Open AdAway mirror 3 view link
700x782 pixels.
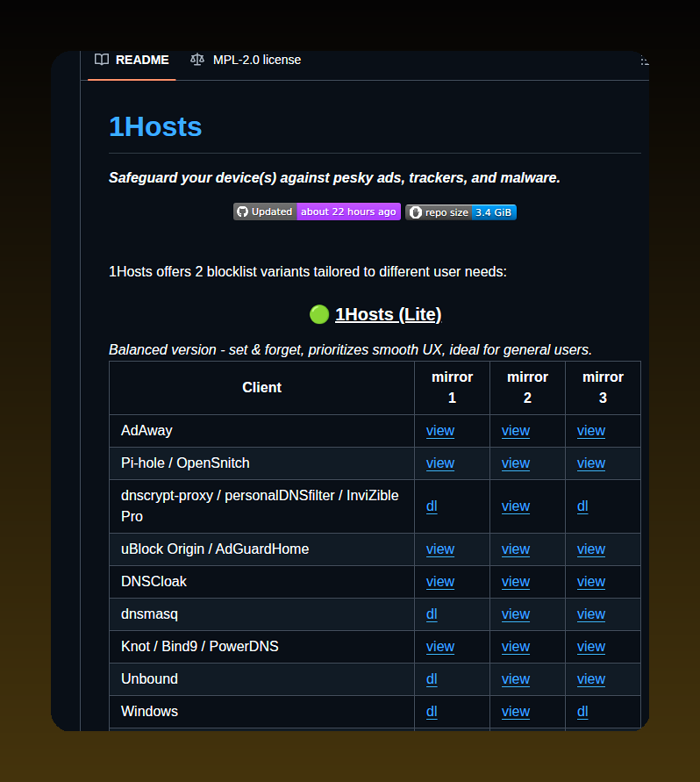[x=591, y=431]
